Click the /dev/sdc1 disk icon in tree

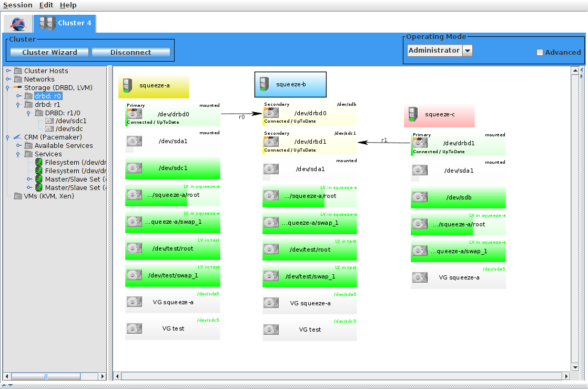pyautogui.click(x=49, y=121)
